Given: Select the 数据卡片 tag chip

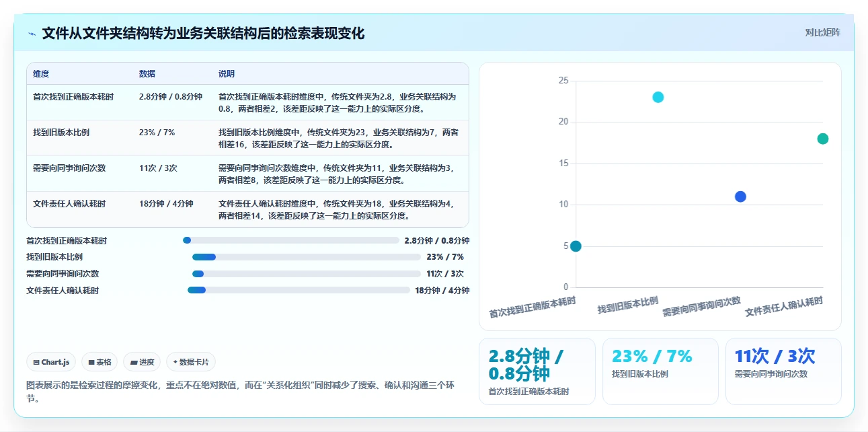Looking at the screenshot, I should pos(191,362).
